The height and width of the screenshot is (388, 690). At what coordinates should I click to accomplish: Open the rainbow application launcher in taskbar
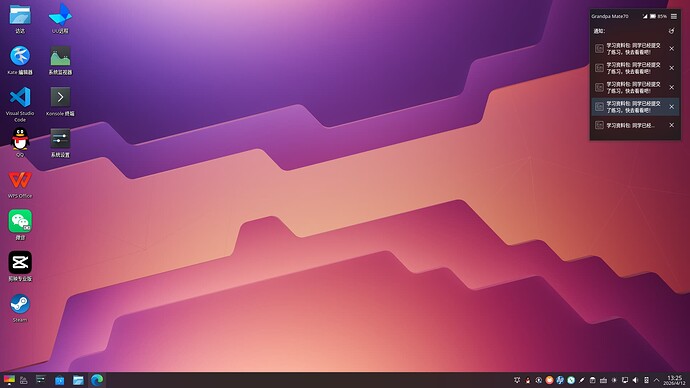[9, 380]
